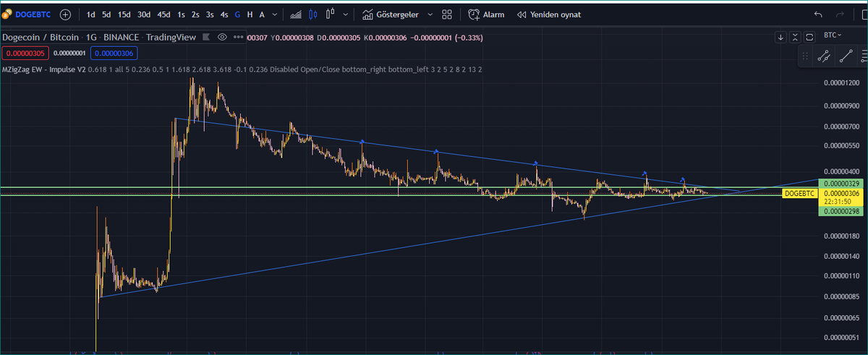Click the flag icon beside the chart title
Viewport: 868px width, 355px height.
click(x=208, y=36)
